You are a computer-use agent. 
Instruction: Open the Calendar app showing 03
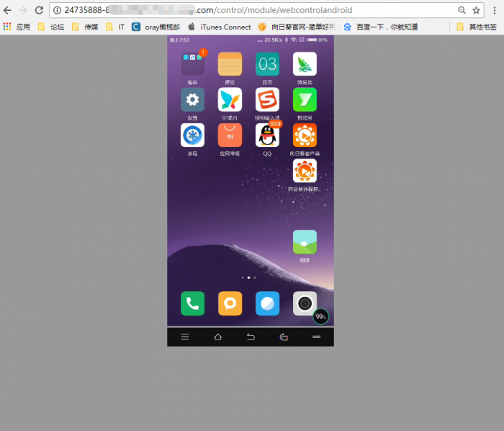click(267, 64)
